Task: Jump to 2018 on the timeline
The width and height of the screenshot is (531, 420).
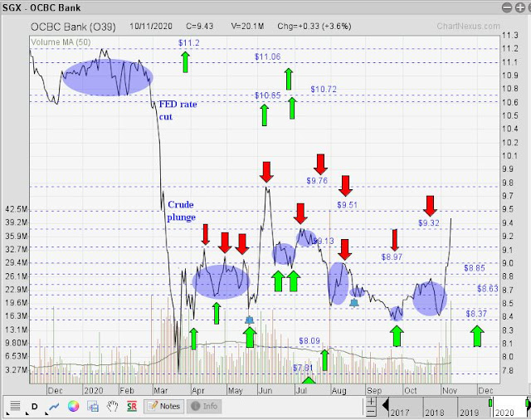Action: point(434,413)
